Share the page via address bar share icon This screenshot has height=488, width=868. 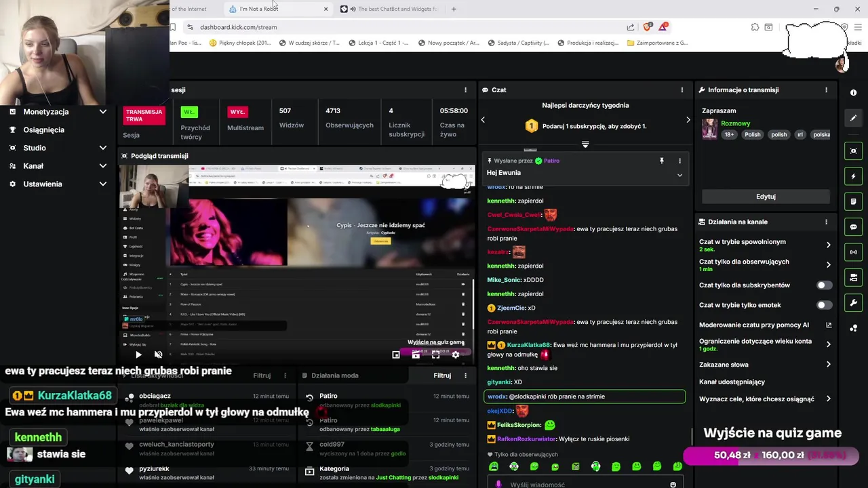tap(631, 27)
